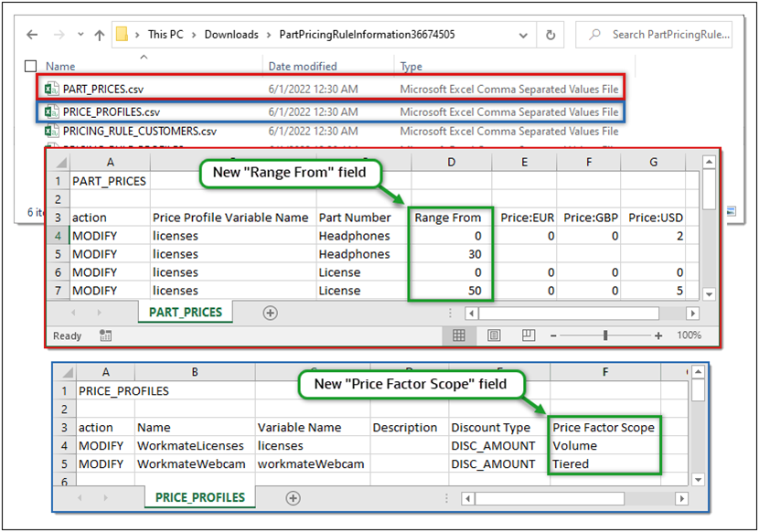Click the Search PartPricingRule field
Viewport: 759px width, 532px height.
tap(654, 35)
